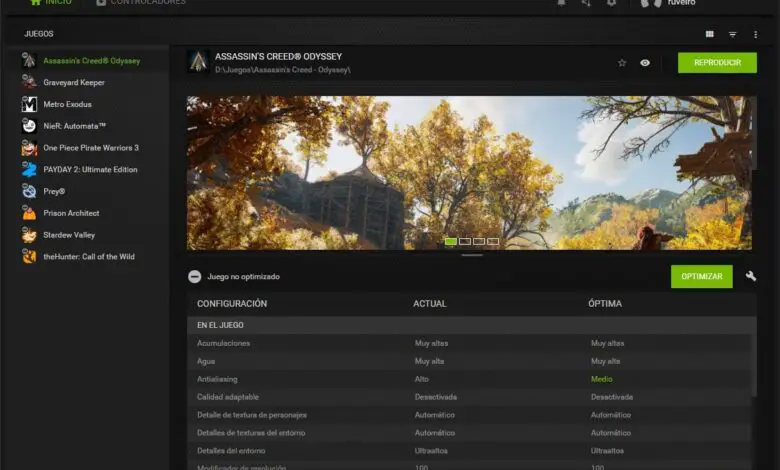This screenshot has width=780, height=470.
Task: Click the Acumulaciones setting row label
Action: 223,343
